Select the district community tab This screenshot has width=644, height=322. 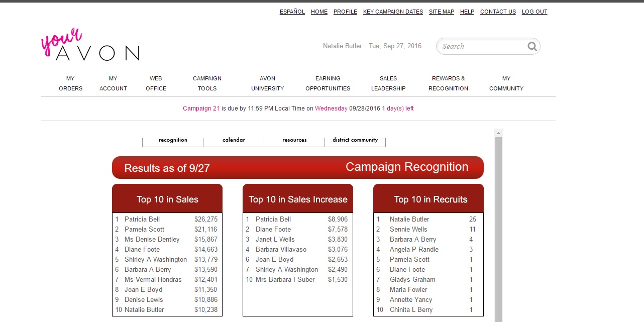tap(355, 140)
